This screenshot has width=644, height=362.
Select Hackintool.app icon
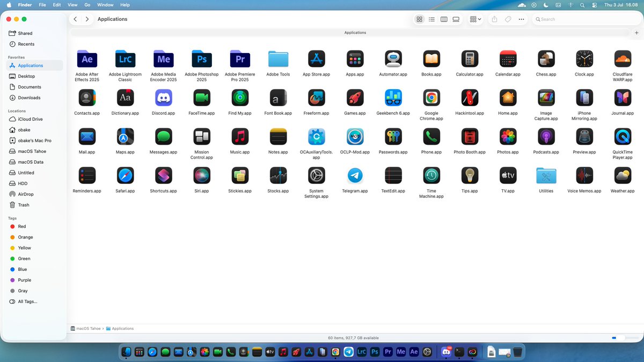pos(470,98)
